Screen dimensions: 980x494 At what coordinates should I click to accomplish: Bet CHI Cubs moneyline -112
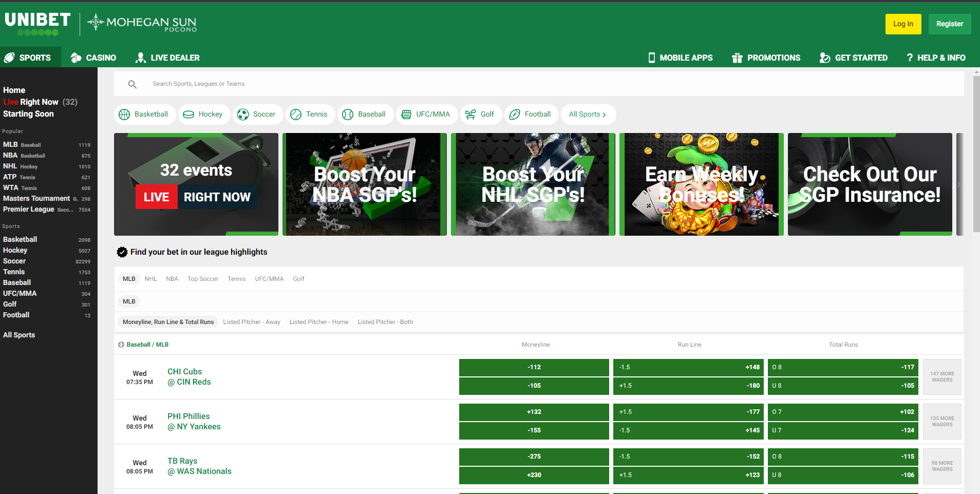tap(534, 368)
